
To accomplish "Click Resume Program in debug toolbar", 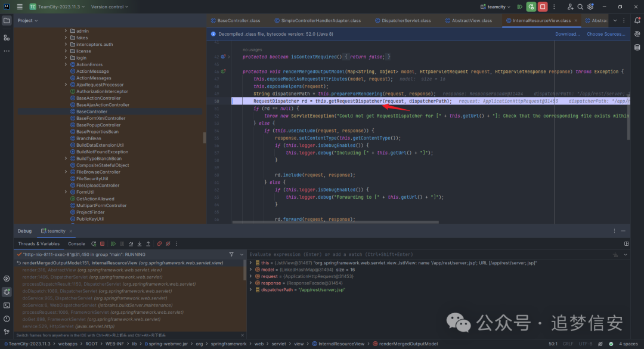I will click(x=113, y=244).
